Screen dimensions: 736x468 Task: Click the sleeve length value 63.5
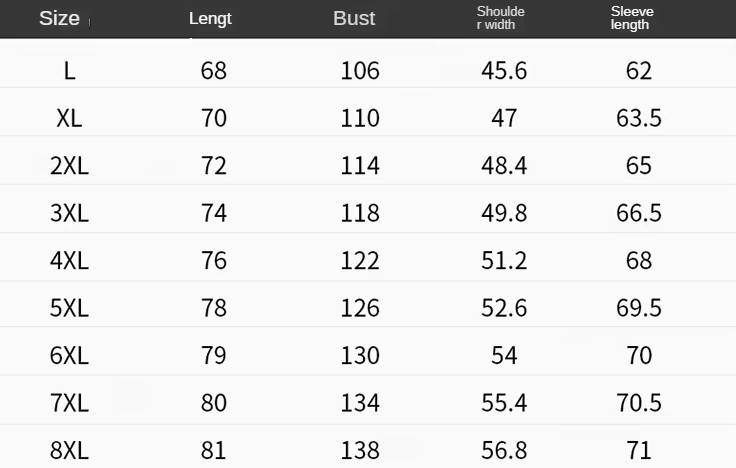[x=639, y=118]
